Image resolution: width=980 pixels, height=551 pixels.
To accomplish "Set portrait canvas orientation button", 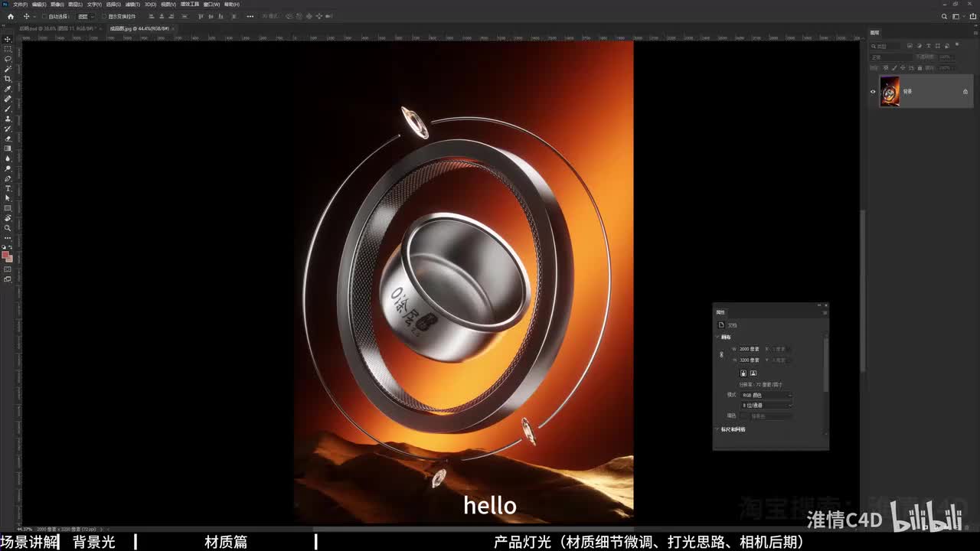I will [743, 373].
